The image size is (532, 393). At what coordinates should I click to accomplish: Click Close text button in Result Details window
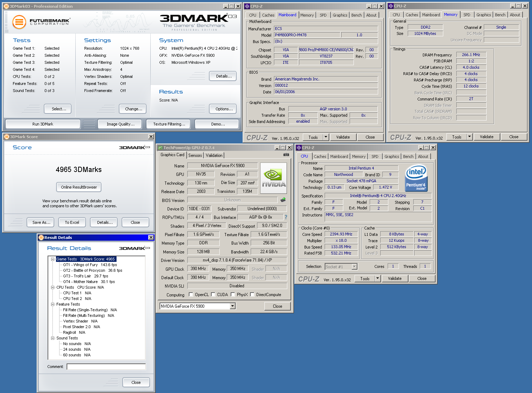point(136,382)
